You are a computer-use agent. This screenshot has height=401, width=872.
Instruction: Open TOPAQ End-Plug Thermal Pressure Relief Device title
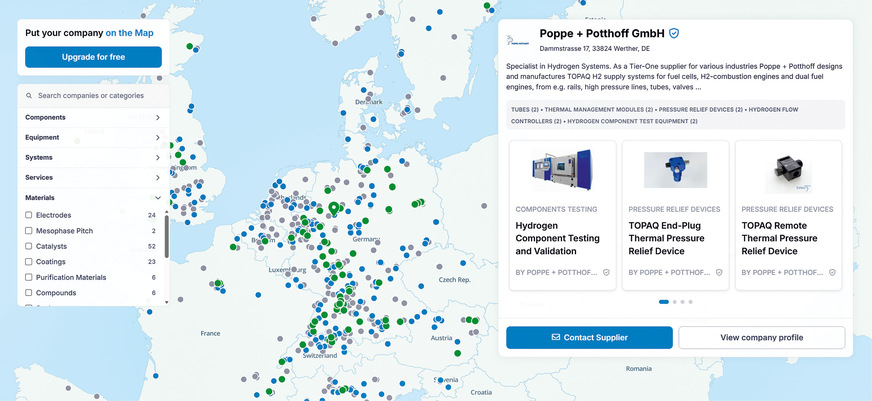pos(666,238)
